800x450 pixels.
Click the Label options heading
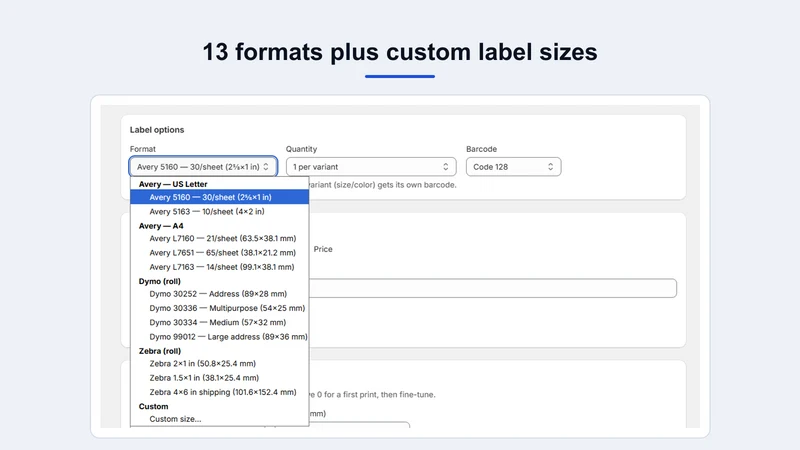157,130
